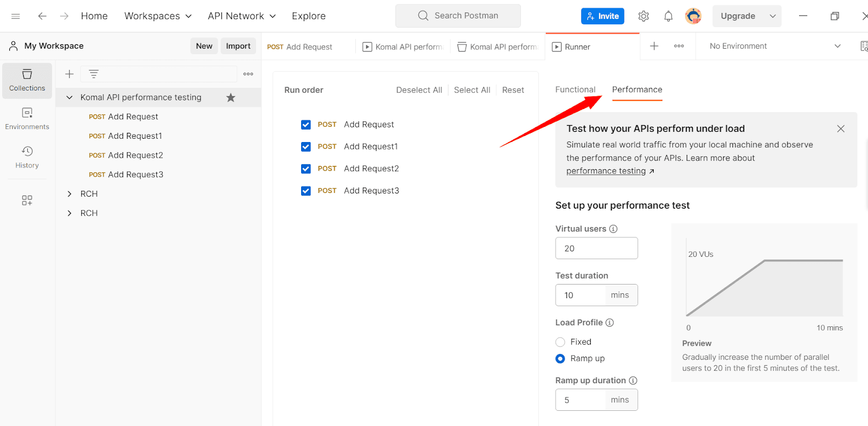Switch to the Runner tab
The image size is (868, 426).
(x=577, y=47)
